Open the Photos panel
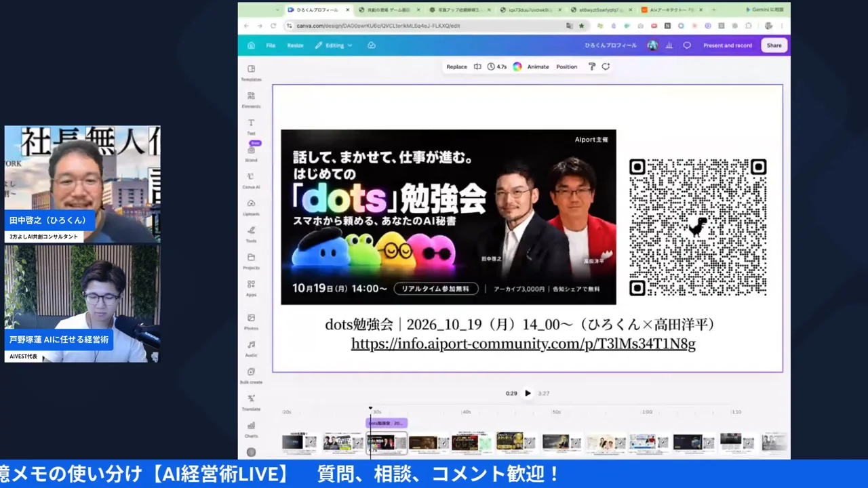Image resolution: width=868 pixels, height=488 pixels. coord(251,321)
